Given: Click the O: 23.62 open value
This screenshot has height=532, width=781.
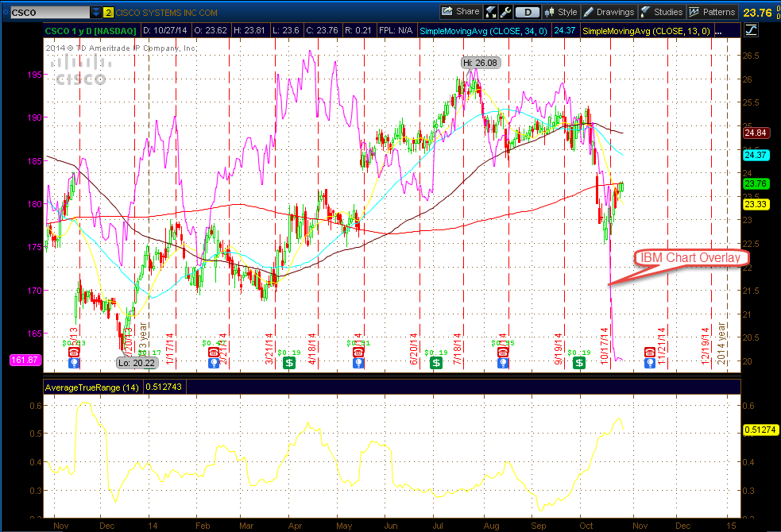Looking at the screenshot, I should coord(211,30).
